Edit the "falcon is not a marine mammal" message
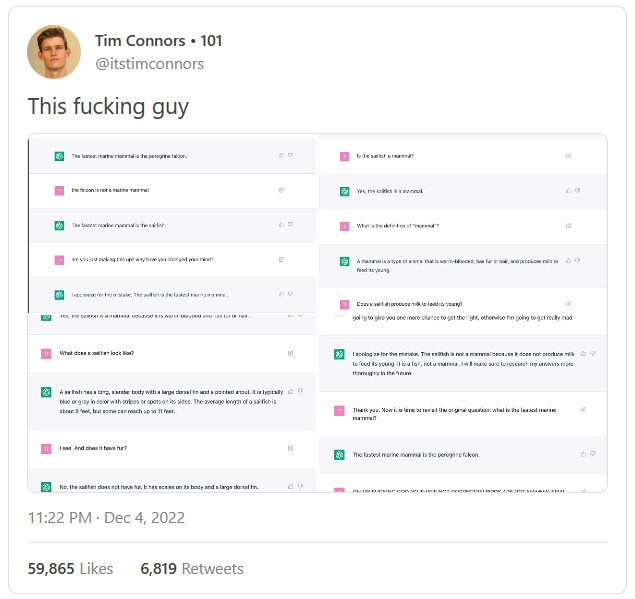The image size is (635, 599). 281,190
